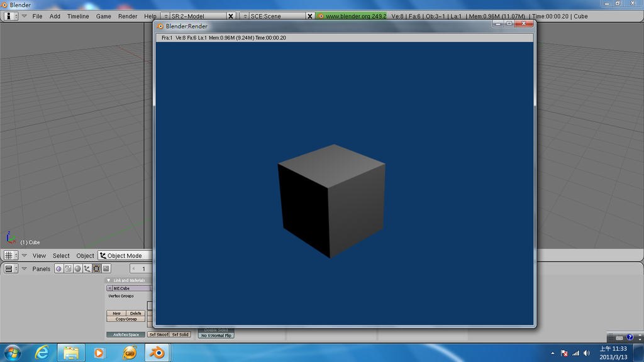644x362 pixels.
Task: Show hidden system tray icons
Action: tap(552, 353)
